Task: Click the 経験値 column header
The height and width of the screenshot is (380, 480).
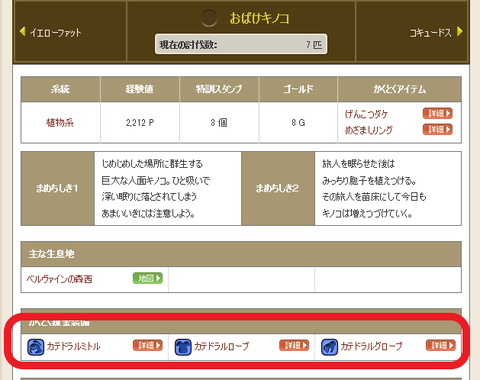Action: [140, 89]
